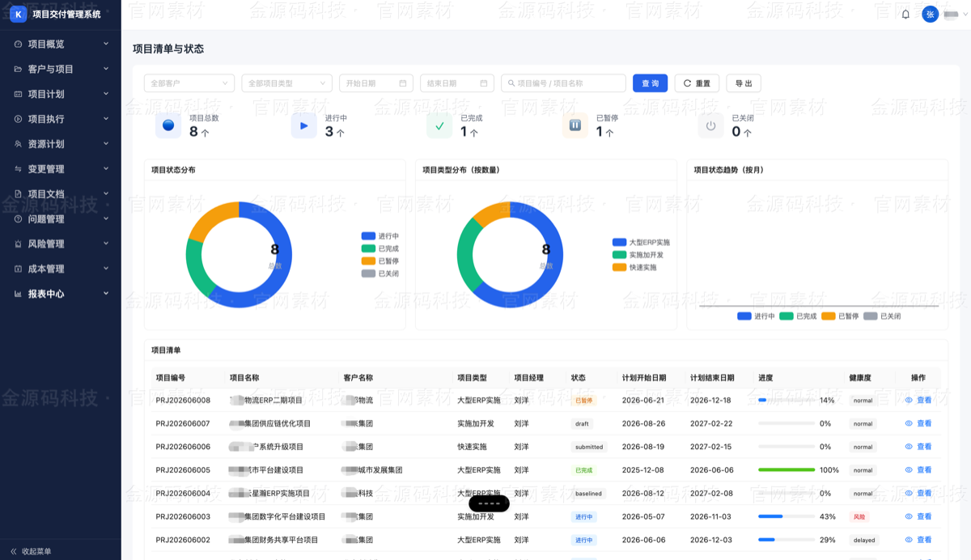Viewport: 971px width, 560px height.
Task: Open the 全部项目类型 dropdown
Action: point(287,83)
